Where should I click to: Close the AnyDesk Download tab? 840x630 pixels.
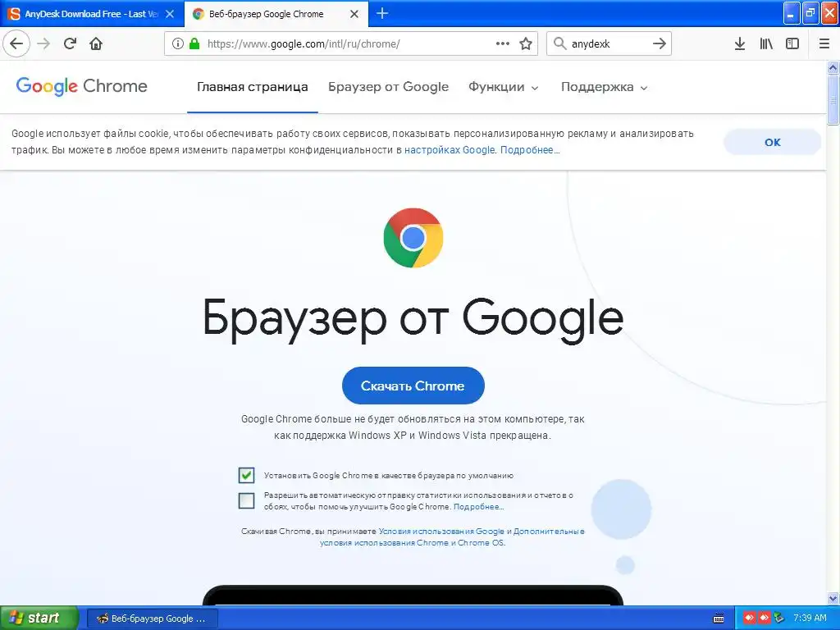170,14
